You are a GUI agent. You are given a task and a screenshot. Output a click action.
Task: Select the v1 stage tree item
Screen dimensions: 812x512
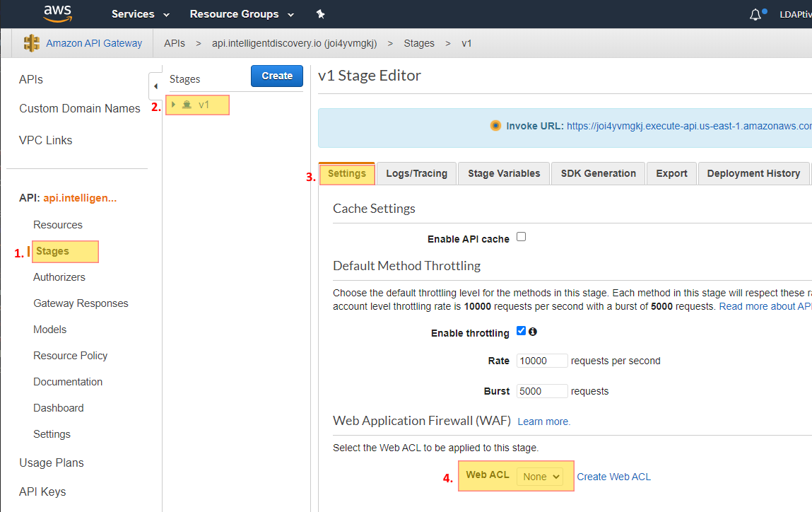tap(197, 105)
